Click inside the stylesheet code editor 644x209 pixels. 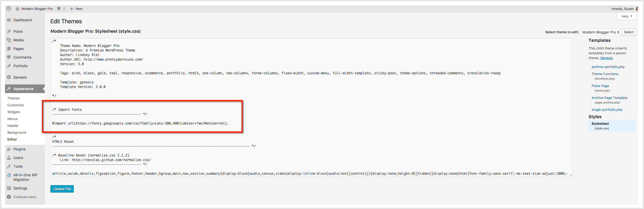[x=311, y=107]
